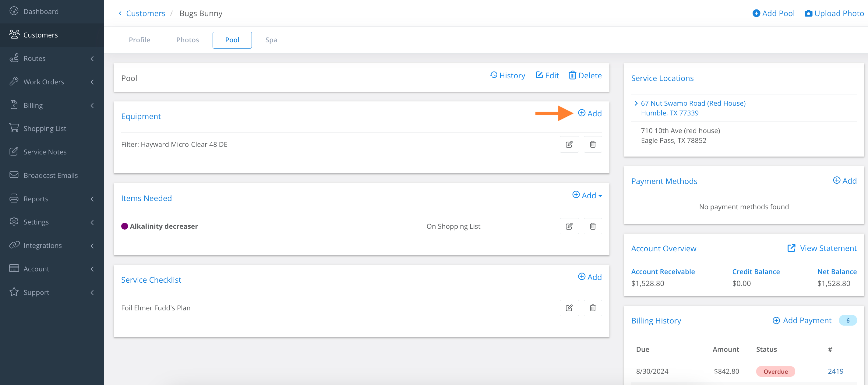The height and width of the screenshot is (385, 868).
Task: Switch to the Spa tab
Action: pos(271,40)
